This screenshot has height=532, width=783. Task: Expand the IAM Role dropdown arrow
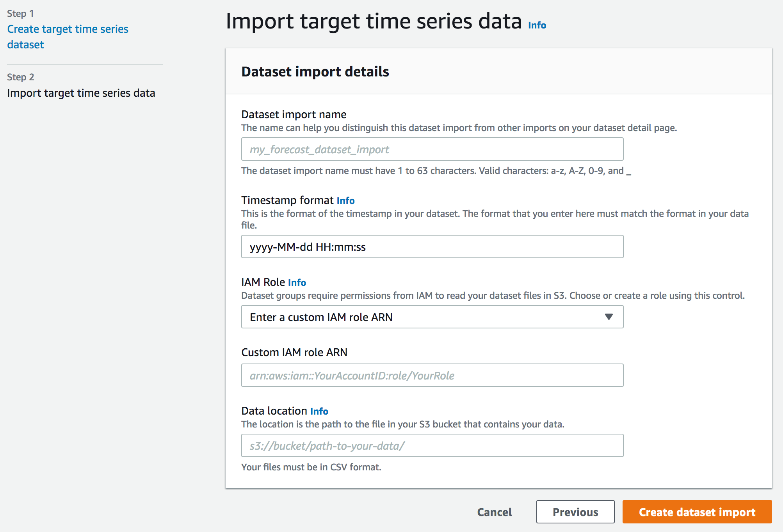[609, 317]
